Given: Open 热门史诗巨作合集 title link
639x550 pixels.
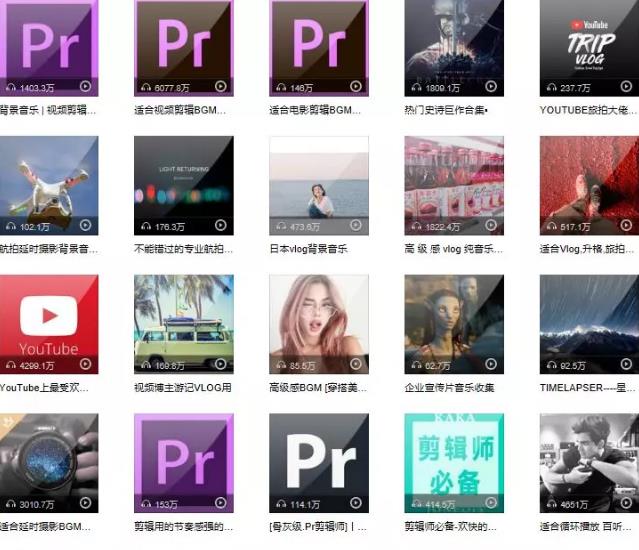Looking at the screenshot, I should (x=446, y=110).
